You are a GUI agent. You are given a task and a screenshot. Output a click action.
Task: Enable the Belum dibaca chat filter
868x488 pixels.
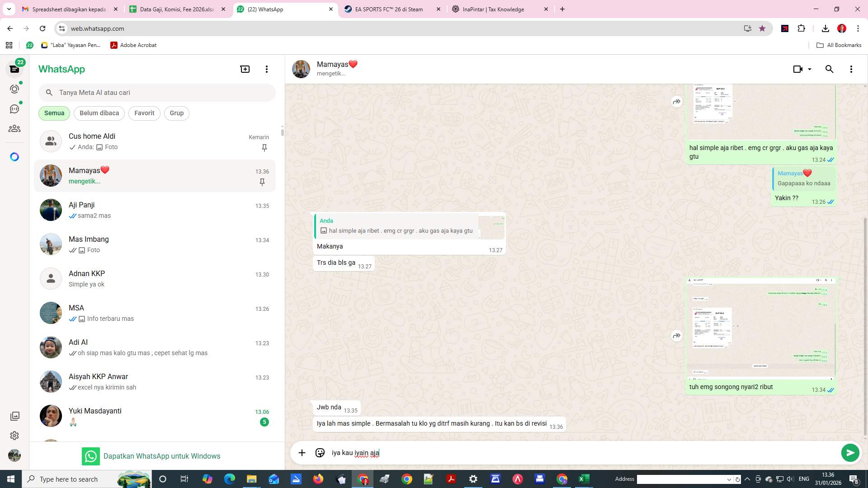[99, 113]
